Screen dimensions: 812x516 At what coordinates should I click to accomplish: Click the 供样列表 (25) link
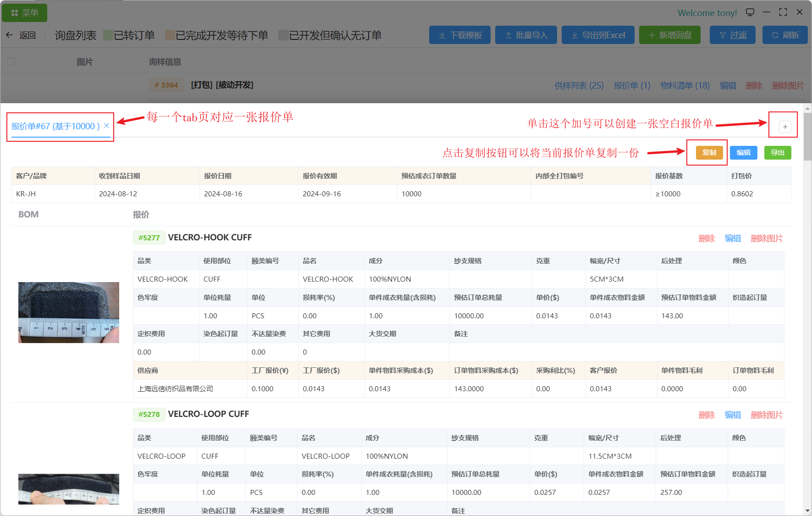[579, 86]
